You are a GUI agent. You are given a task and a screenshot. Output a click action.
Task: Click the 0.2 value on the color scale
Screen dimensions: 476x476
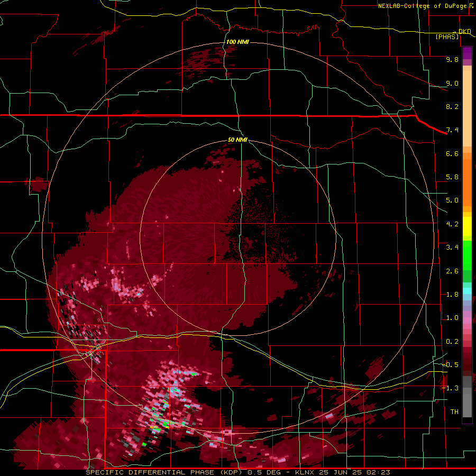tap(452, 342)
